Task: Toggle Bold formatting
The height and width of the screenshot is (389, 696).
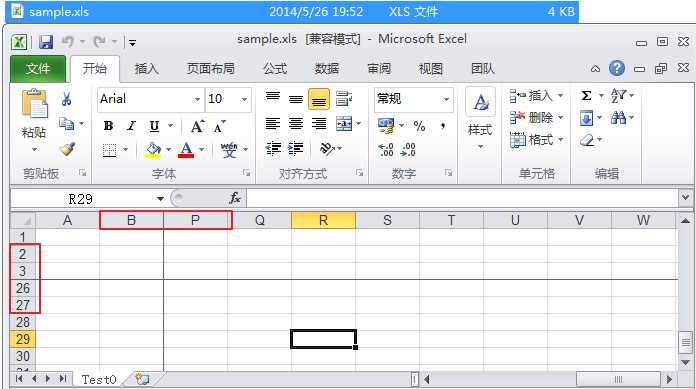Action: point(108,126)
